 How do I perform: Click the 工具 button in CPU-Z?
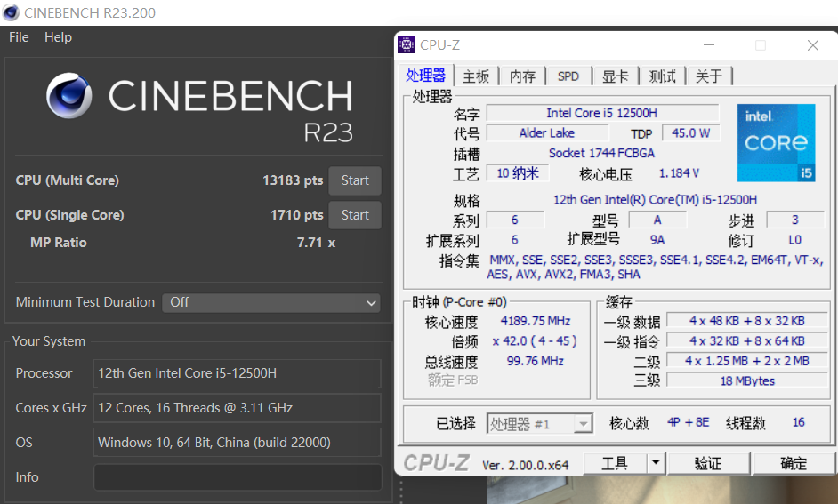pos(615,463)
